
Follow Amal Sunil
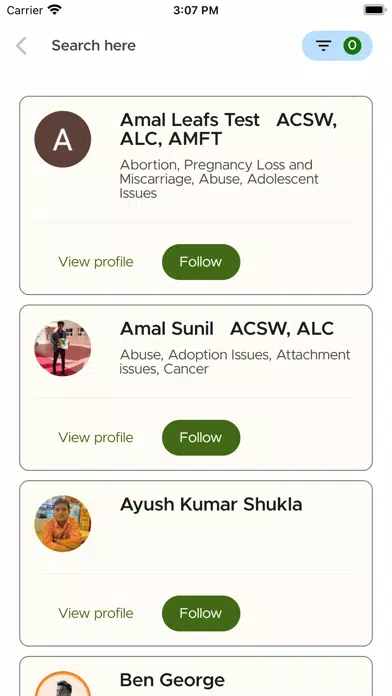tap(201, 438)
